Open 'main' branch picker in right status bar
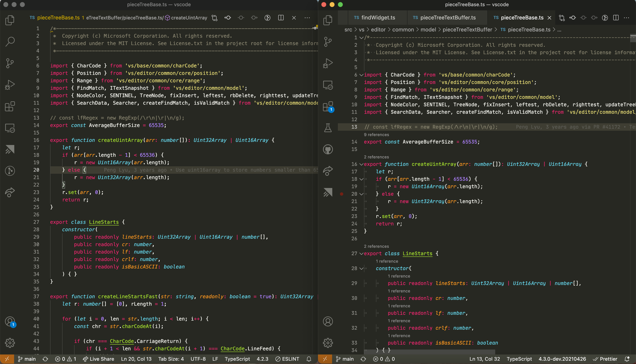This screenshot has width=636, height=364. click(x=345, y=359)
